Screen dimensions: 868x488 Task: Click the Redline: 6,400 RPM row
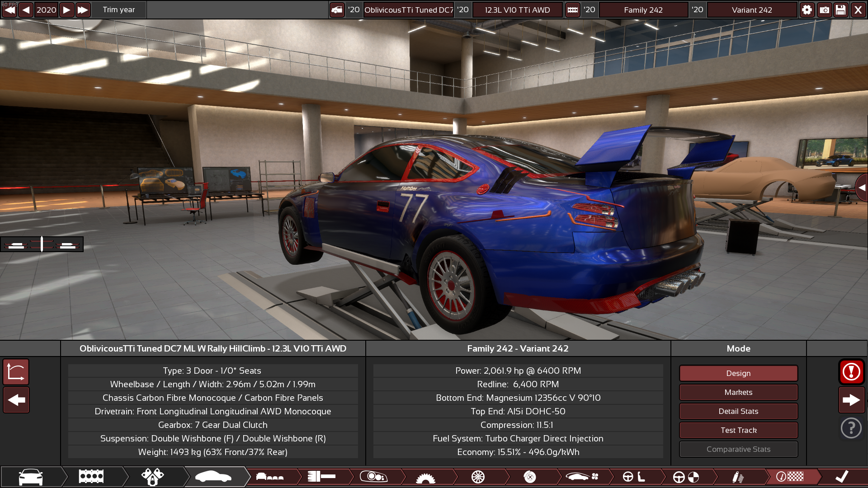pos(518,384)
